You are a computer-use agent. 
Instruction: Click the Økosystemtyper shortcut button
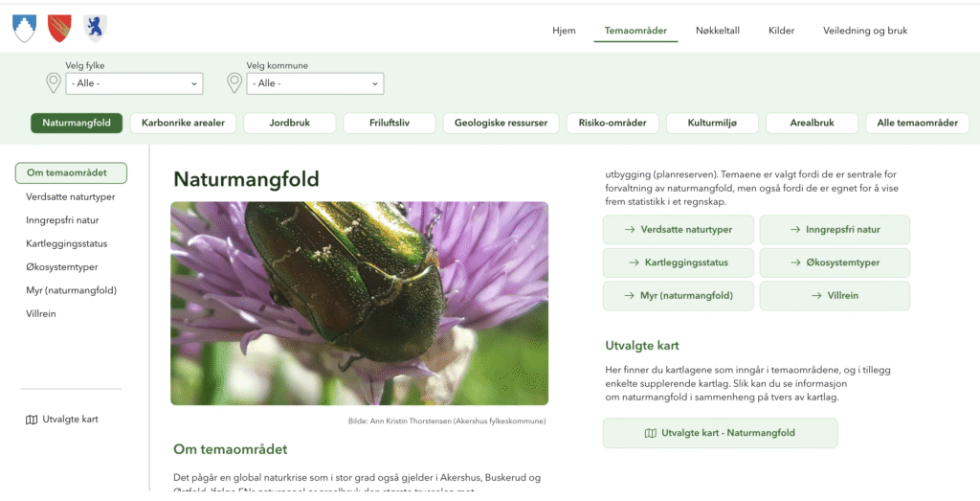click(835, 262)
